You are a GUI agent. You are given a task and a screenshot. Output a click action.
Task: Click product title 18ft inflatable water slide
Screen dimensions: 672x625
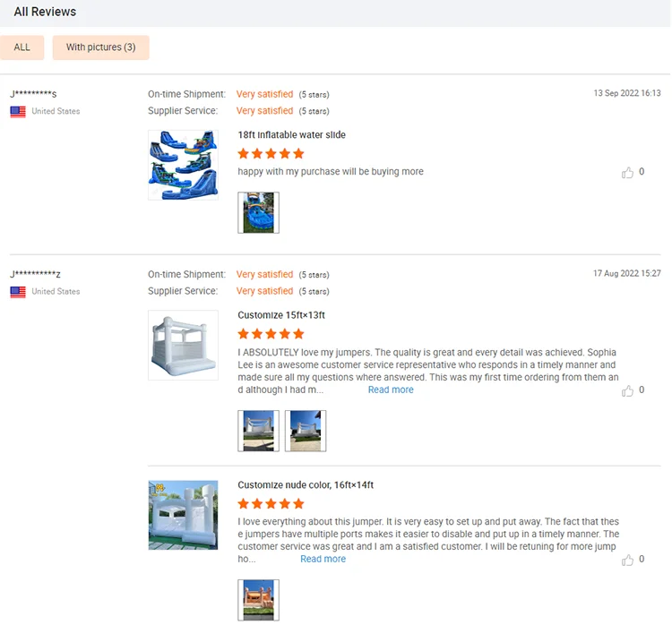[291, 135]
